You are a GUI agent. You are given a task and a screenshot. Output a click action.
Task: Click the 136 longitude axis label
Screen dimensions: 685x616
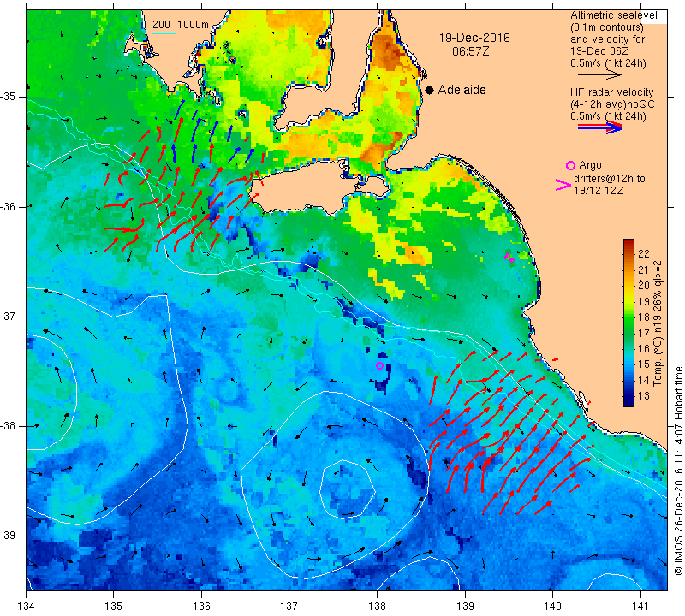202,607
